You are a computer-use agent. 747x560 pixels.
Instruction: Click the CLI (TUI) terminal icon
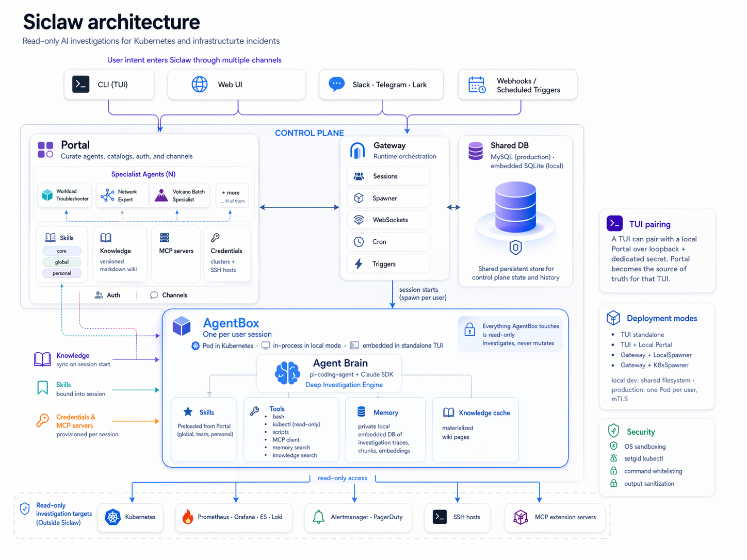[81, 84]
